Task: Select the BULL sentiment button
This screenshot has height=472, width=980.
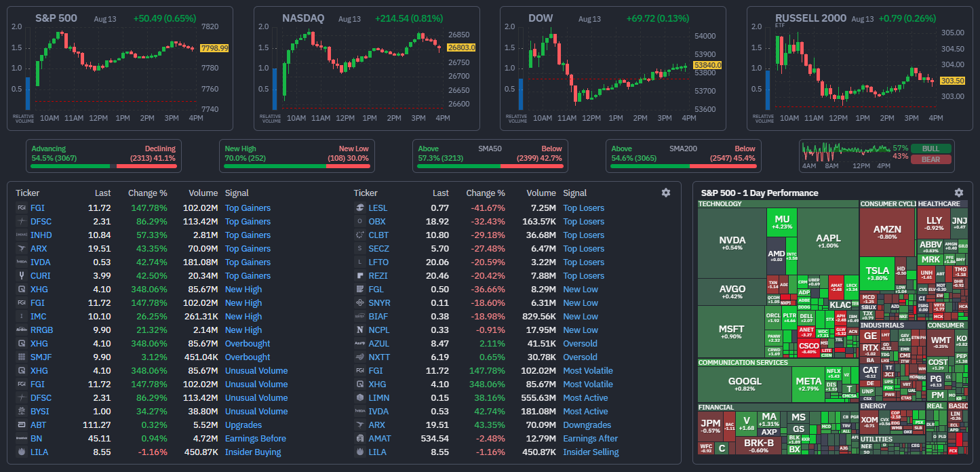Action: [931, 149]
